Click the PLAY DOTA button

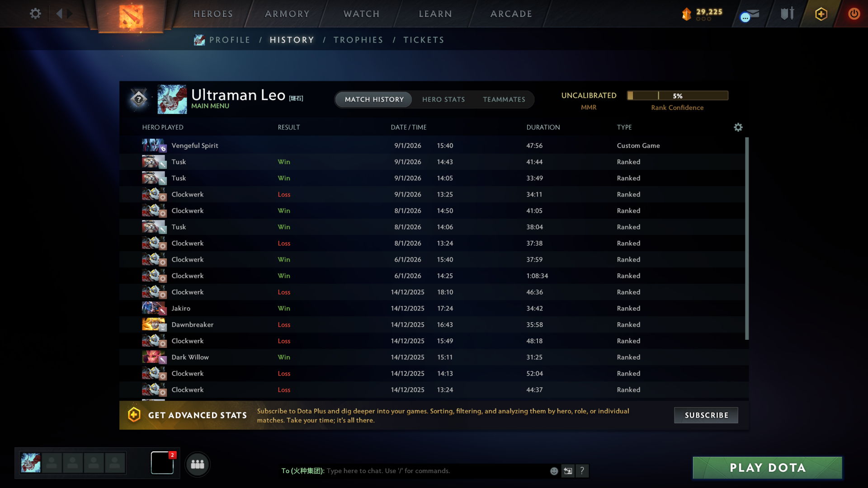(767, 468)
